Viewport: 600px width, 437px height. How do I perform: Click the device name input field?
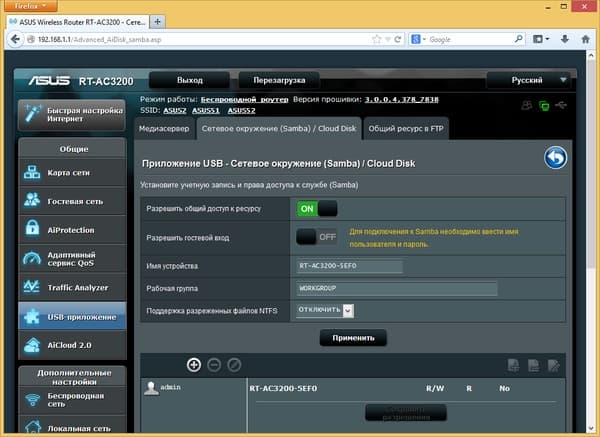[349, 266]
